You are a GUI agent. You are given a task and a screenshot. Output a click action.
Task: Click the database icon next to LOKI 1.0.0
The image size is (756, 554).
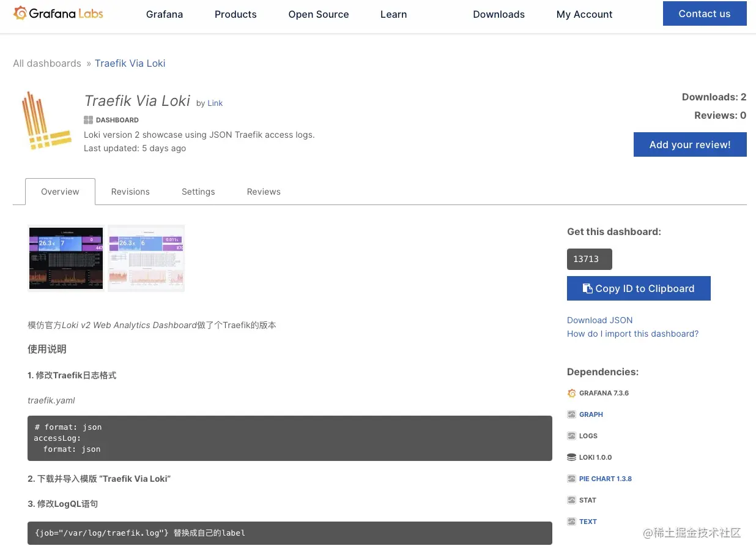tap(571, 457)
